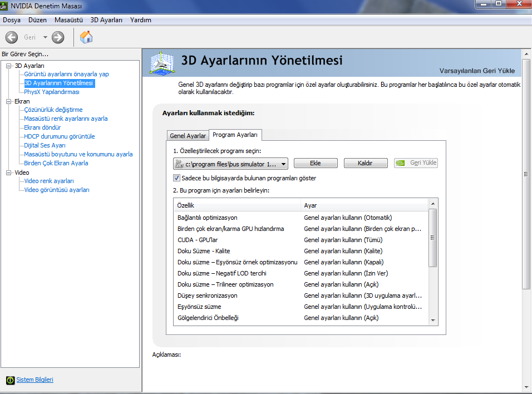Click the Back arrow toolbar icon
This screenshot has width=532, height=394.
12,37
